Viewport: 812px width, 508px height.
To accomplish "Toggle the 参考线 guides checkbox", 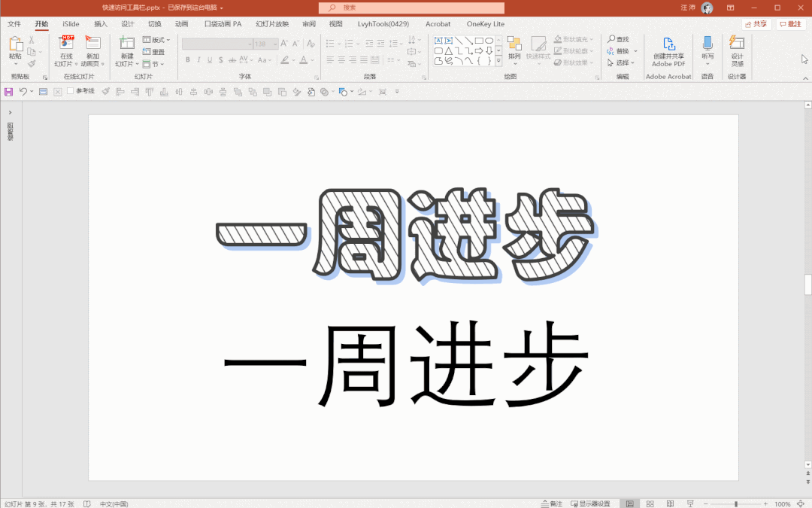I will tap(71, 91).
